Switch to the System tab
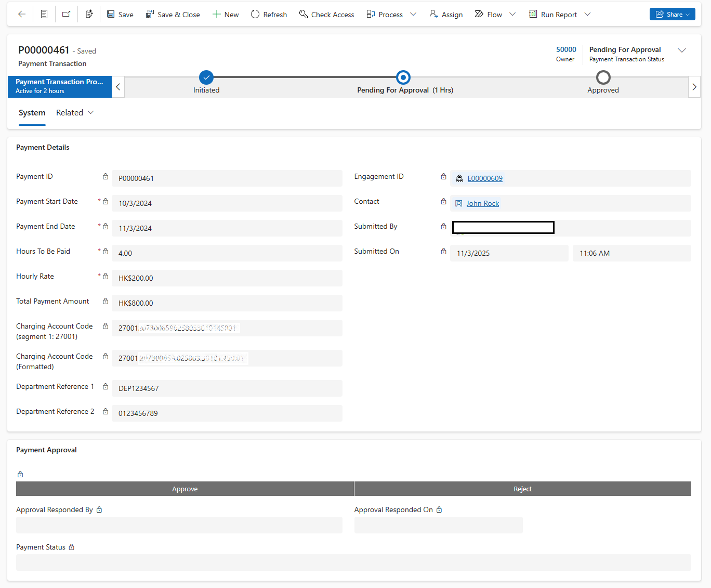 32,113
